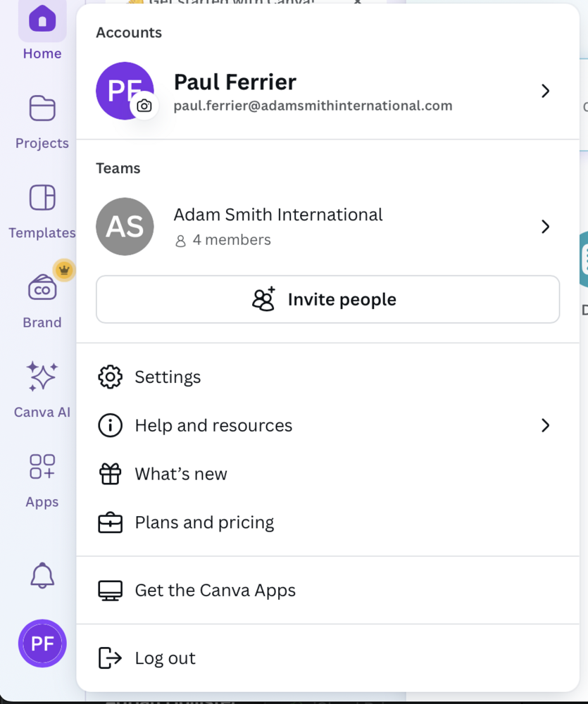Select What's new menu item

(181, 474)
